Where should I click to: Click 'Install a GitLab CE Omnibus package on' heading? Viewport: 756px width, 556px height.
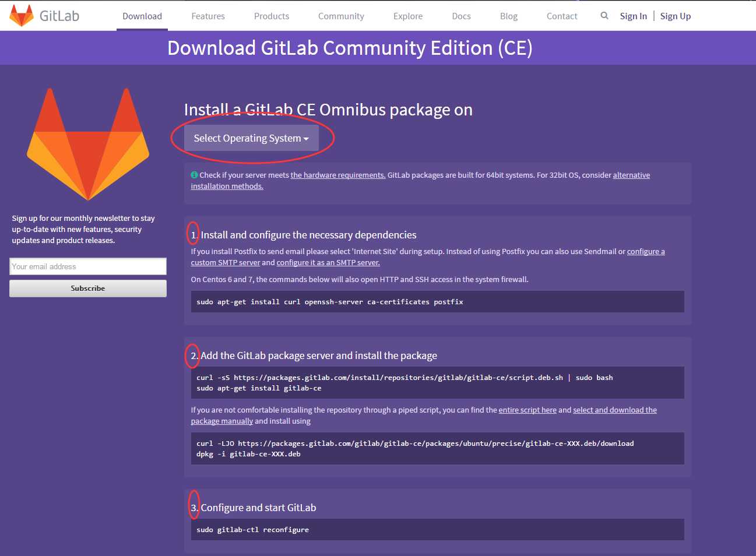point(328,110)
